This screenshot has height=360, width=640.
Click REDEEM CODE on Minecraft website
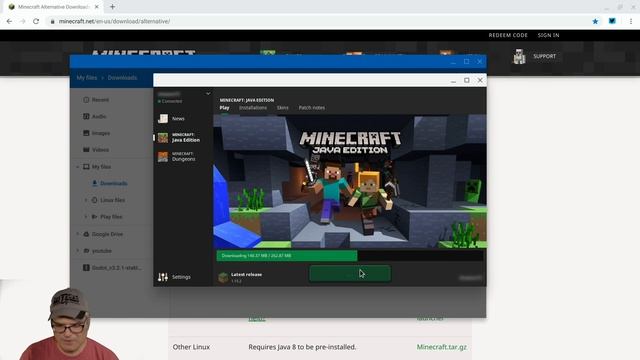click(x=508, y=36)
